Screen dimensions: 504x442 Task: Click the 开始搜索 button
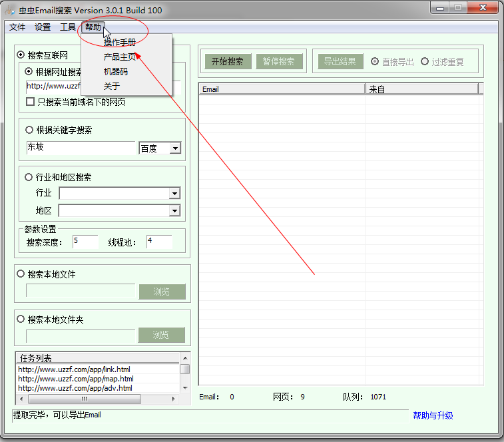[x=228, y=61]
